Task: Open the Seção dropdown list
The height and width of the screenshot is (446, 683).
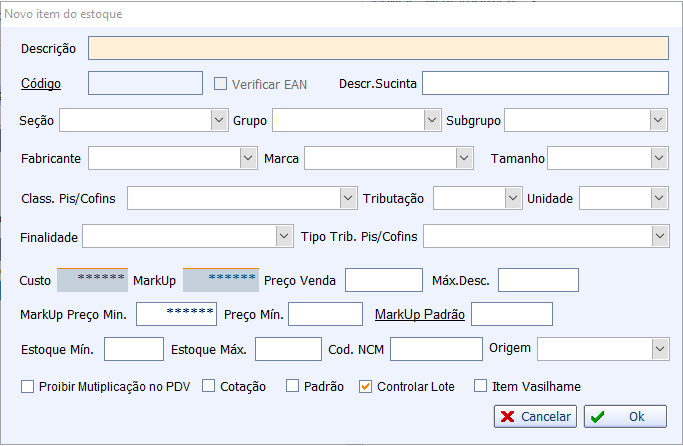Action: click(x=219, y=120)
